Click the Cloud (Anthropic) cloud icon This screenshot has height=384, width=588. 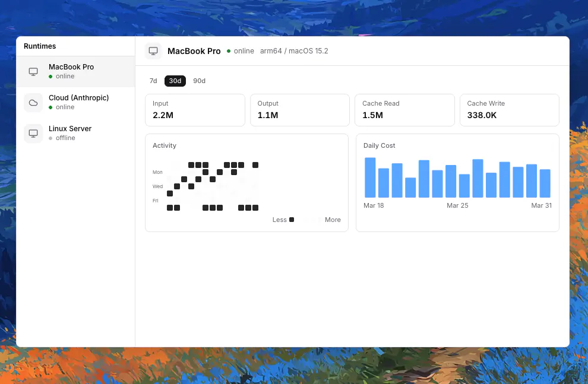click(33, 103)
